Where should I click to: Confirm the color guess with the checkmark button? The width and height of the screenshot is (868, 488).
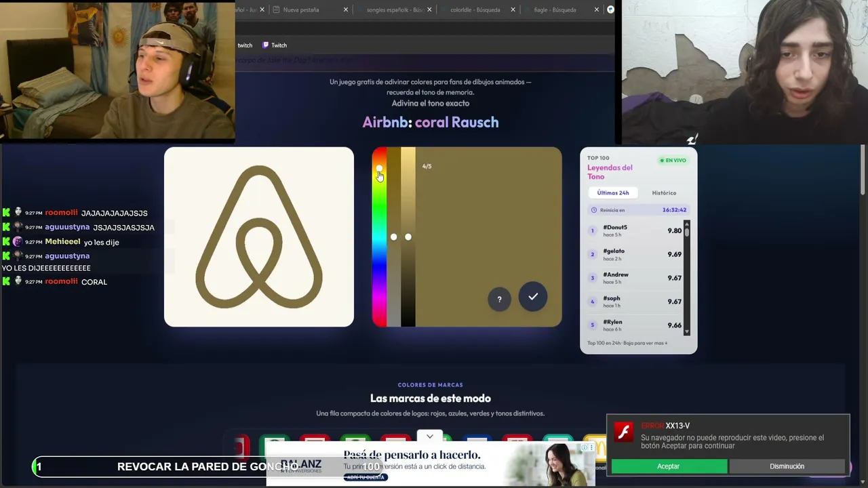click(533, 296)
